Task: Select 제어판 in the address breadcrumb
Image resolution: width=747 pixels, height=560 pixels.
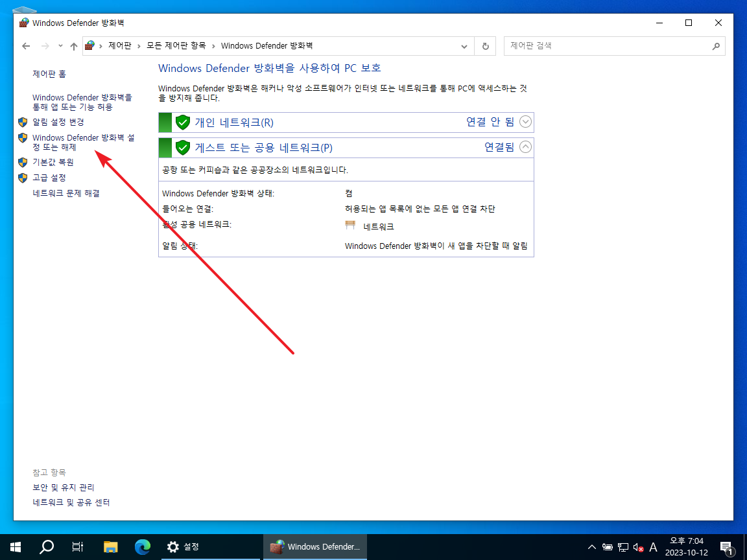Action: [x=119, y=46]
